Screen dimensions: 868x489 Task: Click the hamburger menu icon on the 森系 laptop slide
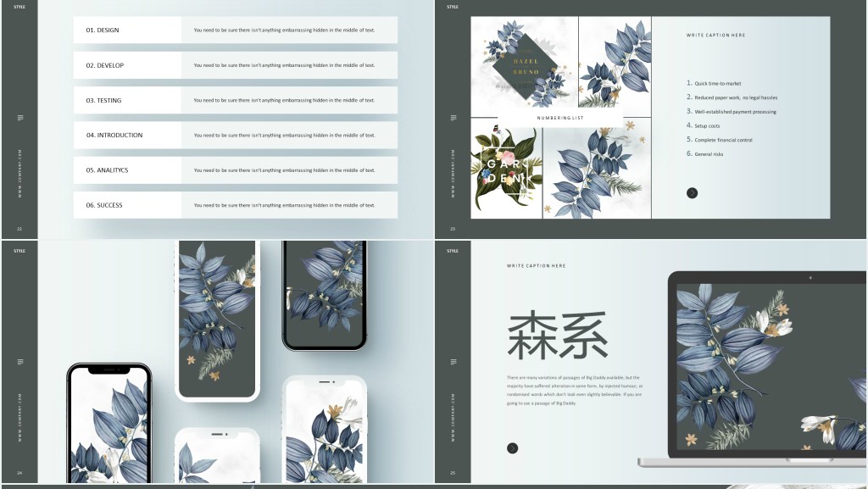453,362
